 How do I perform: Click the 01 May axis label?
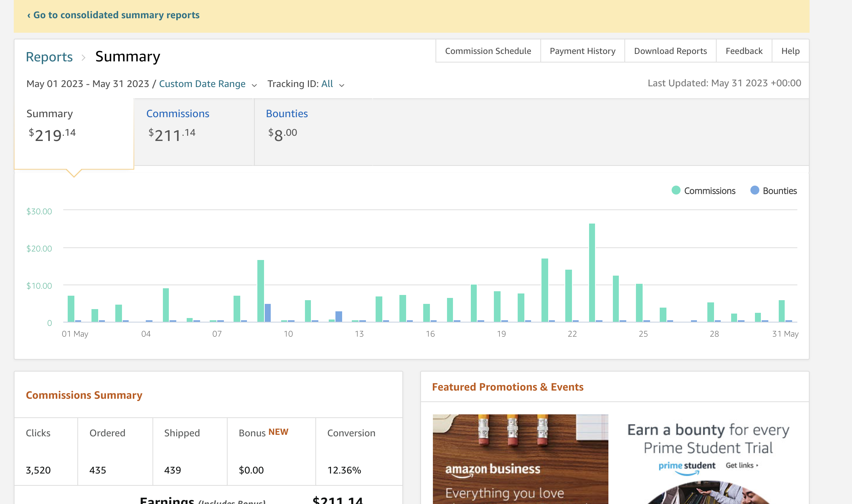pos(75,334)
